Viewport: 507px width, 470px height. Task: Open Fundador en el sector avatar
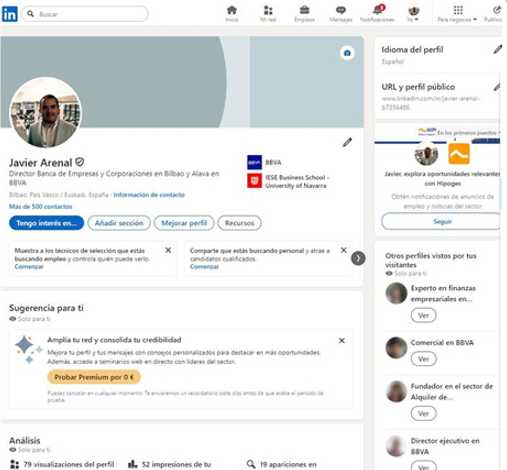click(x=396, y=391)
